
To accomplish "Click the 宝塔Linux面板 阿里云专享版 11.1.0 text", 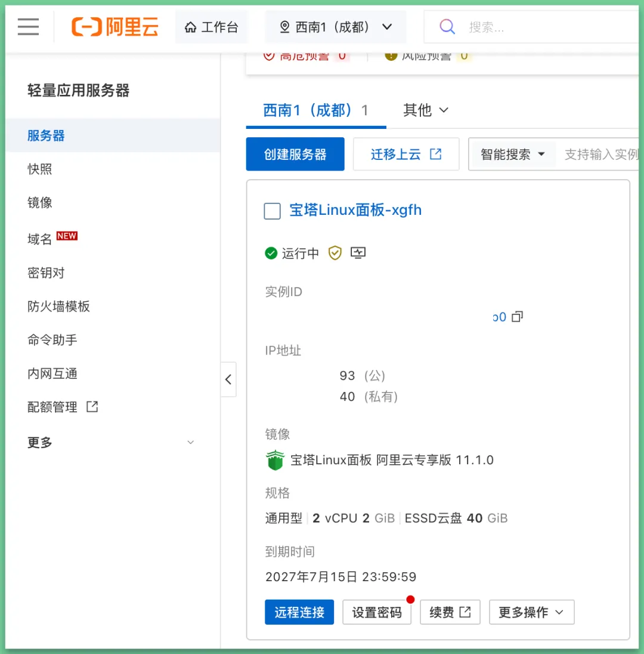I will tap(392, 459).
